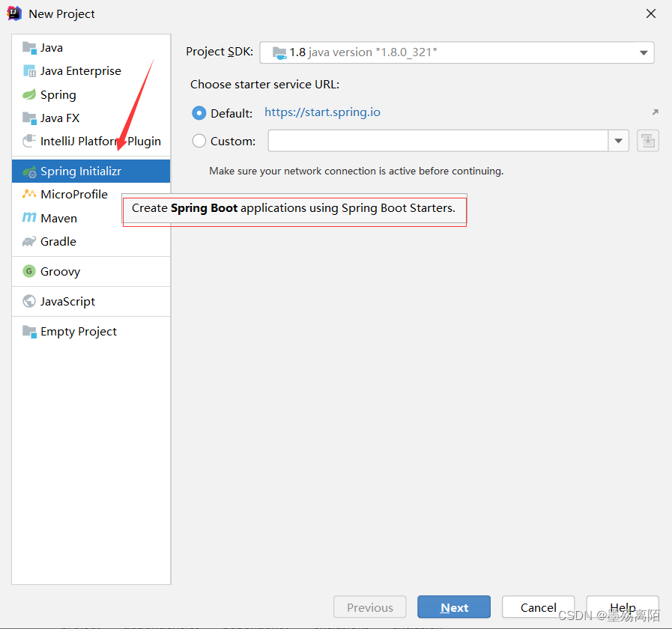
Task: Select Java FX project type
Action: (91, 118)
